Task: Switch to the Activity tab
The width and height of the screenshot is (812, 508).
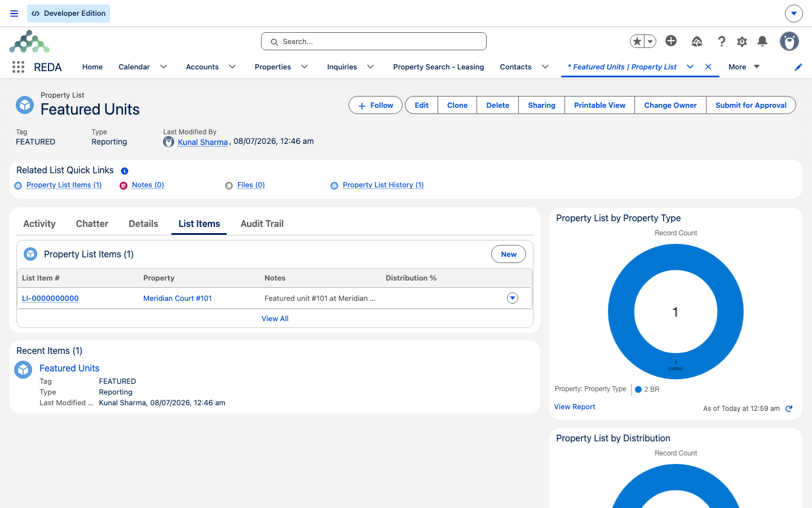Action: pyautogui.click(x=39, y=224)
